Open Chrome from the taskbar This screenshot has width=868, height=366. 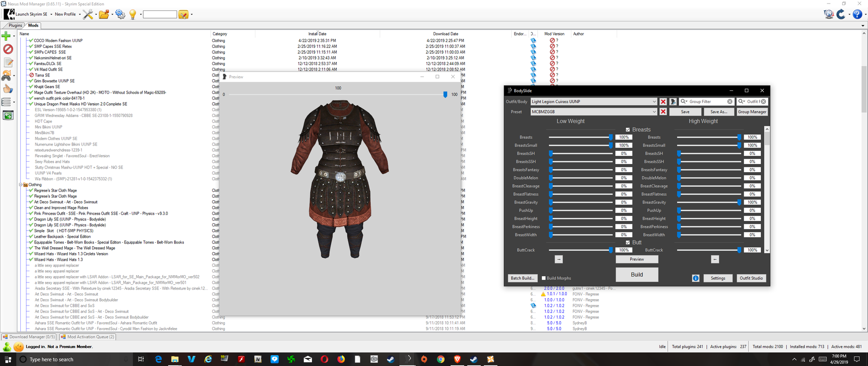(440, 359)
